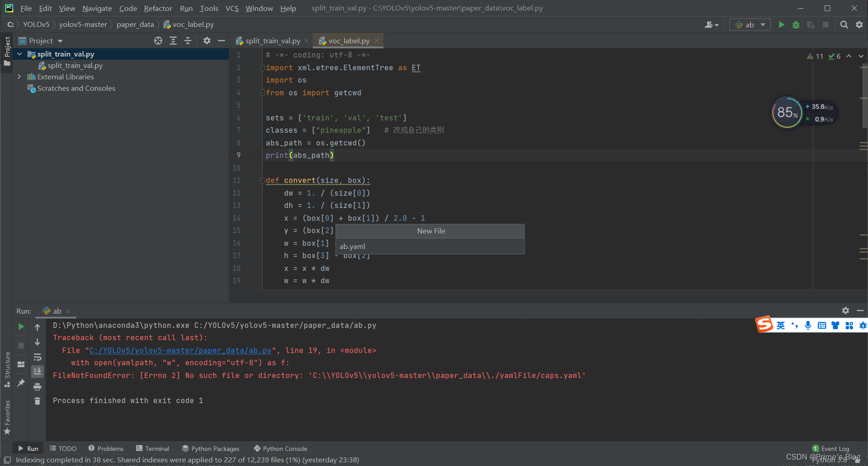This screenshot has height=466, width=868.
Task: Select Scratches and Consoles
Action: coord(76,88)
